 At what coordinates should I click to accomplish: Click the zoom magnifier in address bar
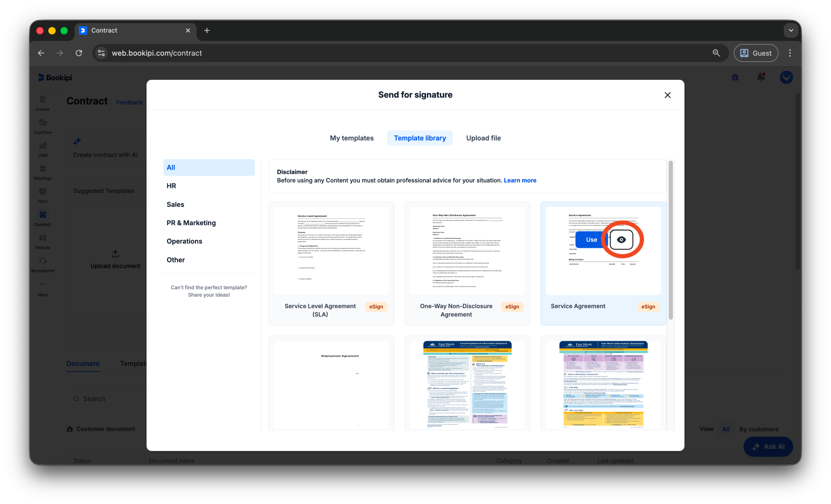pos(716,53)
